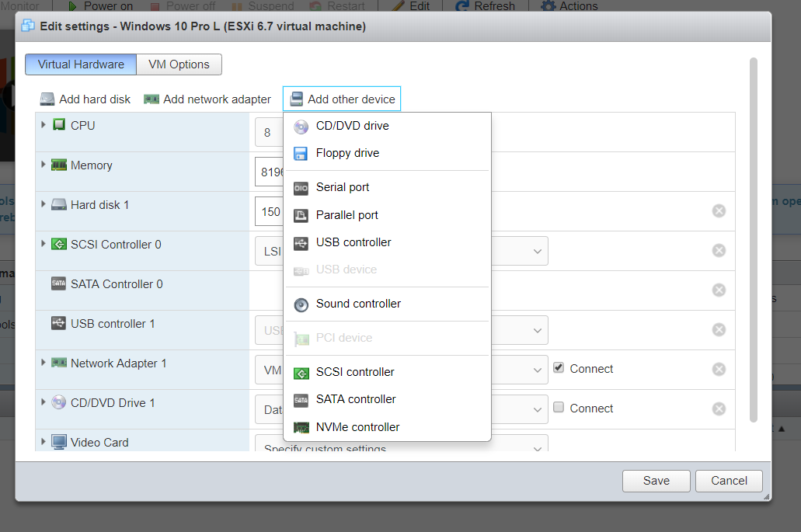Open CD/DVD Drive 1 source dropdown
Viewport: 801px width, 532px height.
click(x=537, y=409)
